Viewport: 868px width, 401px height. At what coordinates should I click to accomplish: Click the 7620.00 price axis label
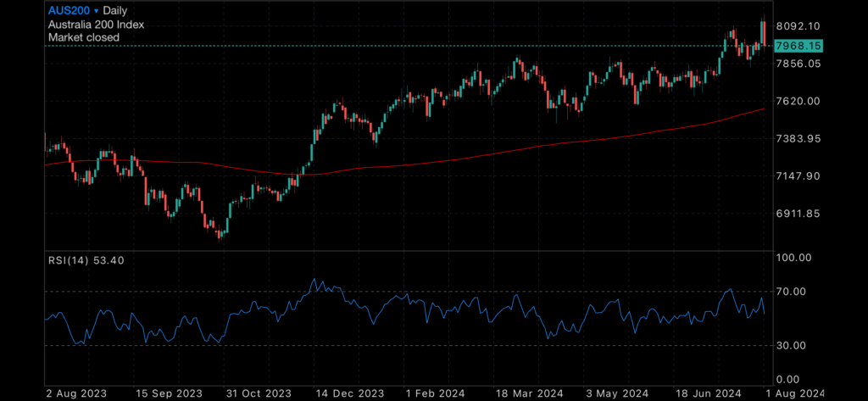click(800, 101)
